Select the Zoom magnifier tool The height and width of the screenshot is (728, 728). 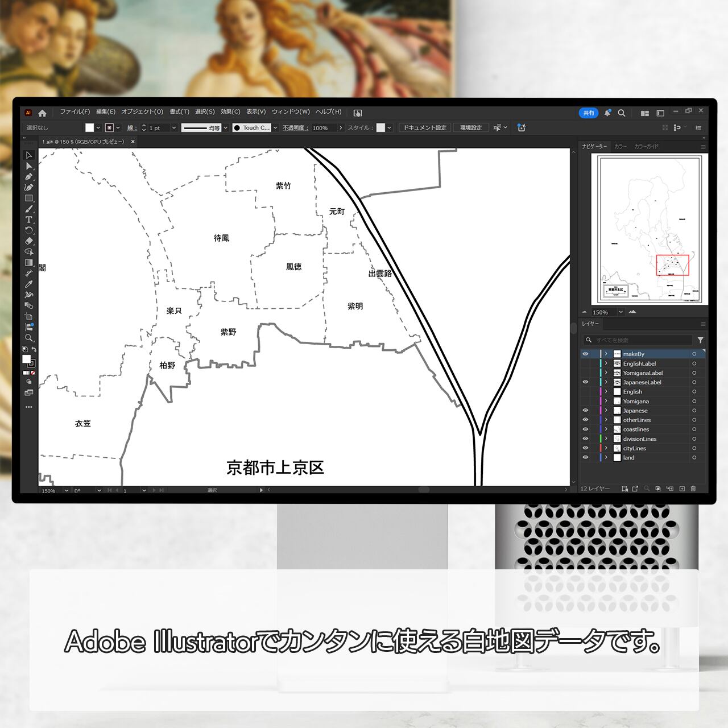(x=29, y=338)
